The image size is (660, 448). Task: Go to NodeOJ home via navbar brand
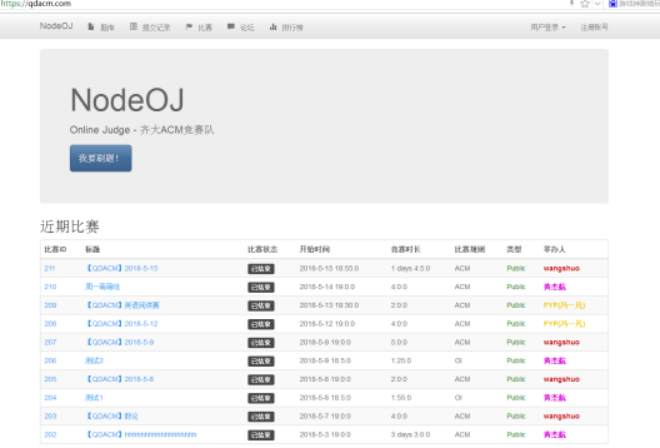tap(57, 27)
